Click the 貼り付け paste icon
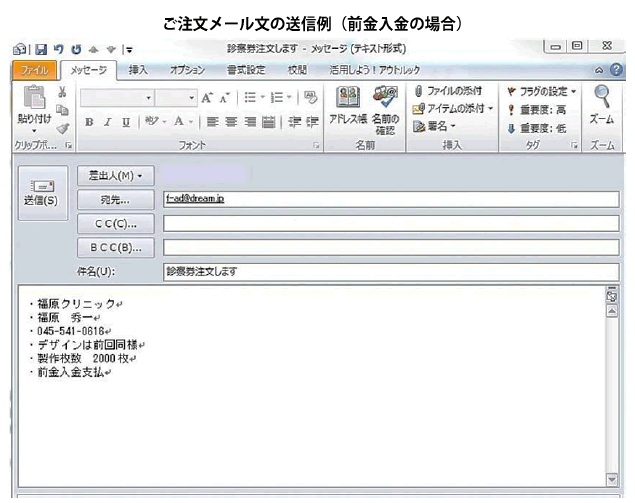Screen dimensions: 635x503 click(x=32, y=108)
